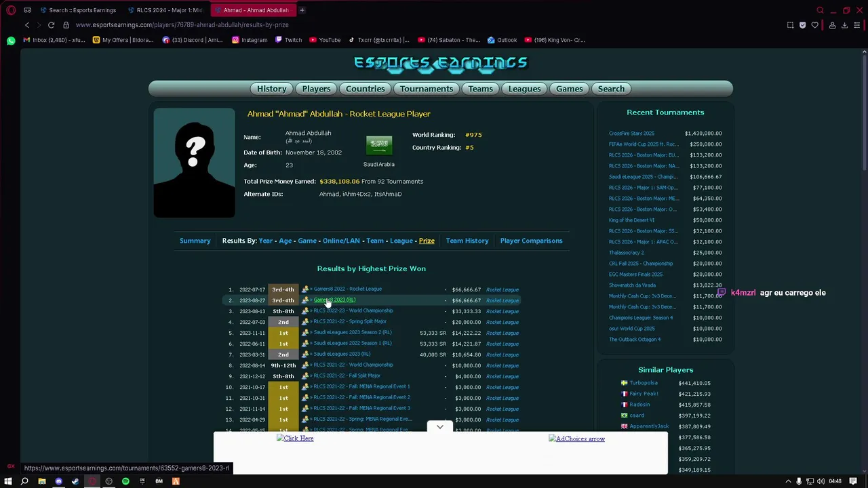
Task: Open similar player Turbopolsa
Action: [644, 383]
